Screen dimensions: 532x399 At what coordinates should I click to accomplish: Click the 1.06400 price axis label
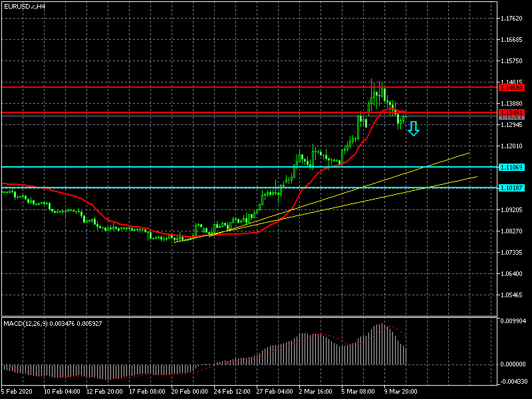[x=511, y=274]
